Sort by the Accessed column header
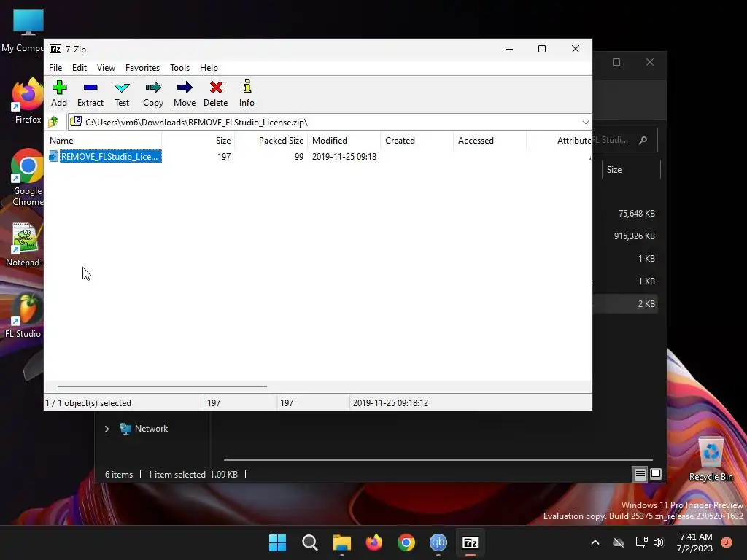 [x=490, y=141]
